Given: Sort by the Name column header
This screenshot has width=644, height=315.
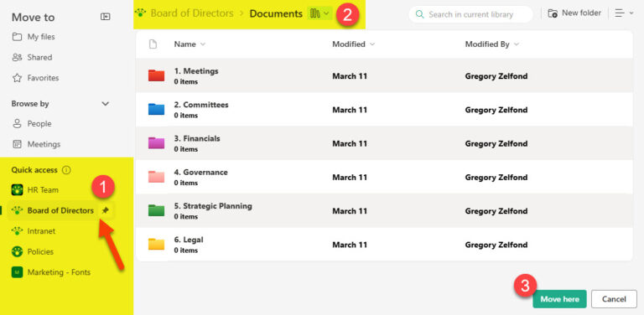Looking at the screenshot, I should click(190, 44).
